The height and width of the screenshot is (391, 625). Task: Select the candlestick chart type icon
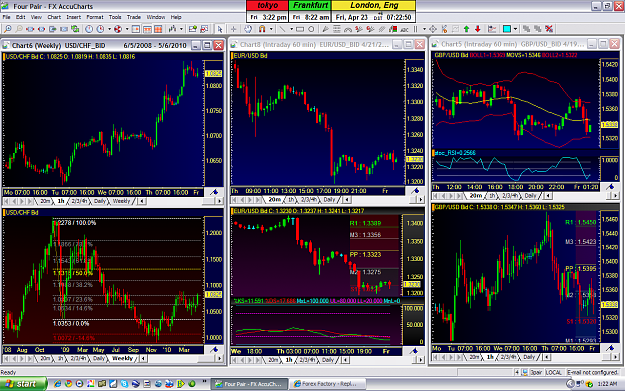point(172,29)
